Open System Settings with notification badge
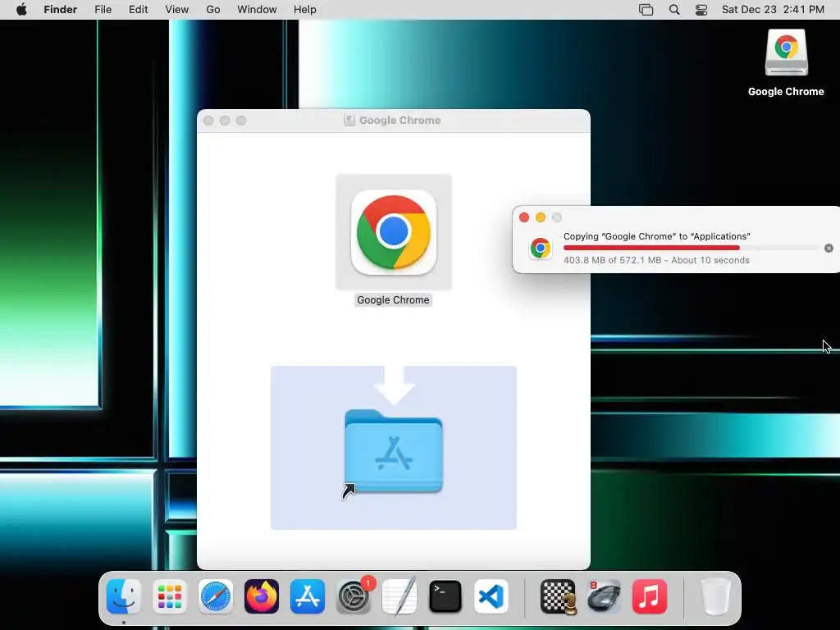This screenshot has width=840, height=630. (354, 596)
